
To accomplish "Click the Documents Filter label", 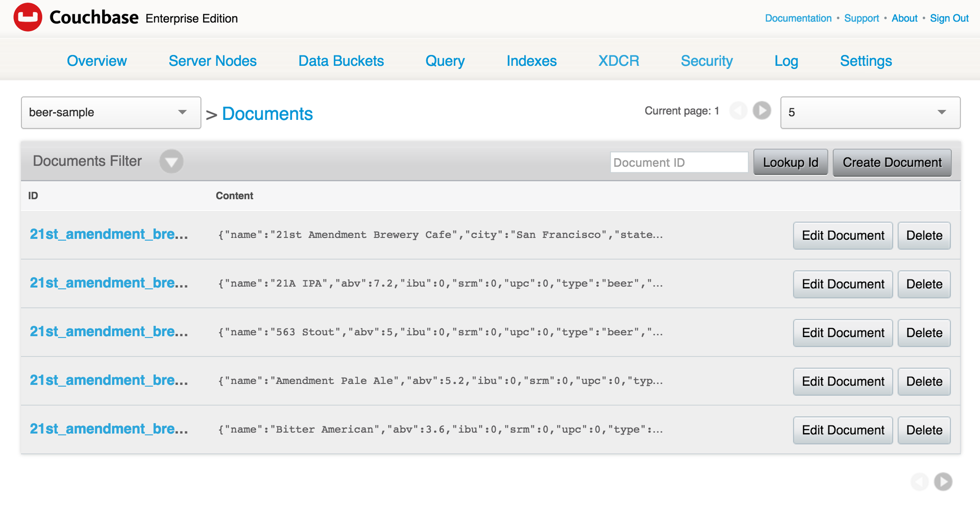I will tap(87, 161).
